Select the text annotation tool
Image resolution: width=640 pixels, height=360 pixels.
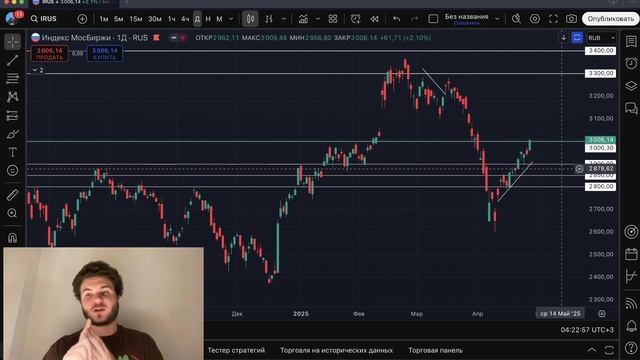[13, 152]
